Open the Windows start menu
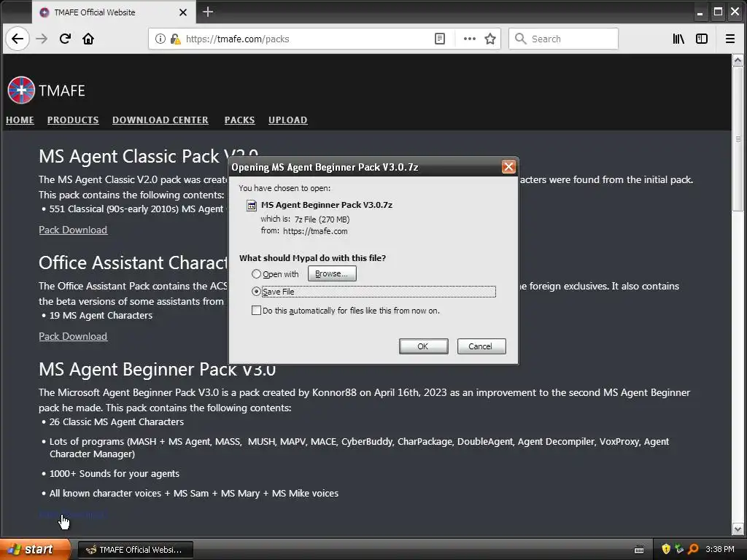The width and height of the screenshot is (747, 560). point(34,550)
